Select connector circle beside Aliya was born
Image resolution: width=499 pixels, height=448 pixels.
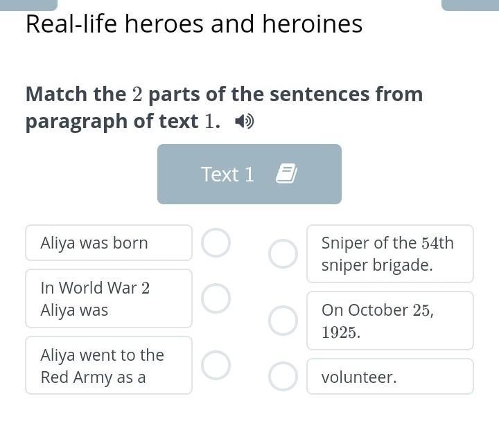click(x=216, y=242)
